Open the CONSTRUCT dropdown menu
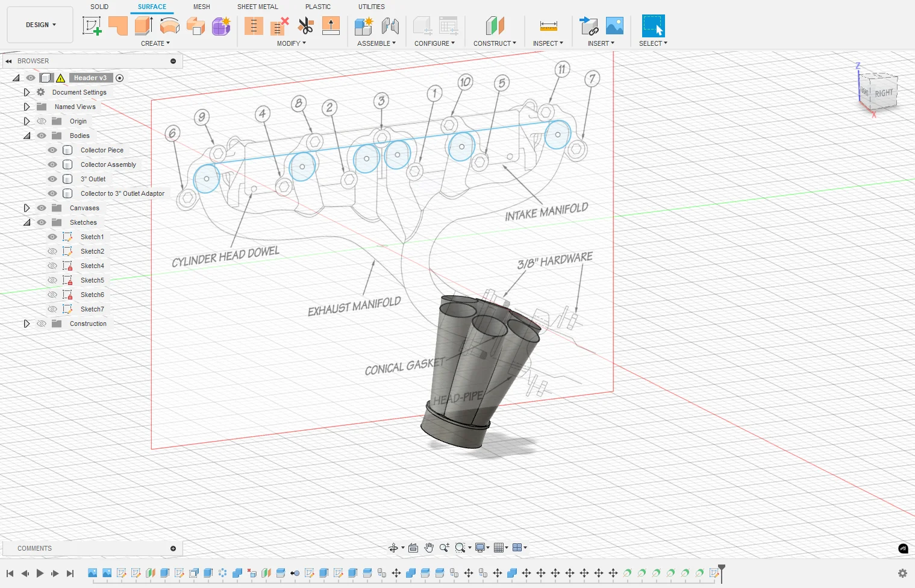This screenshot has width=915, height=588. [x=495, y=43]
